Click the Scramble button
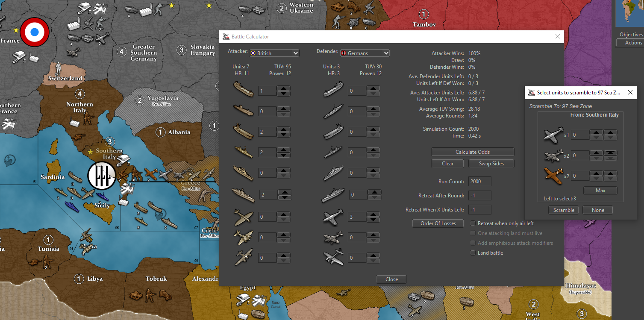The width and height of the screenshot is (644, 320). click(x=564, y=210)
